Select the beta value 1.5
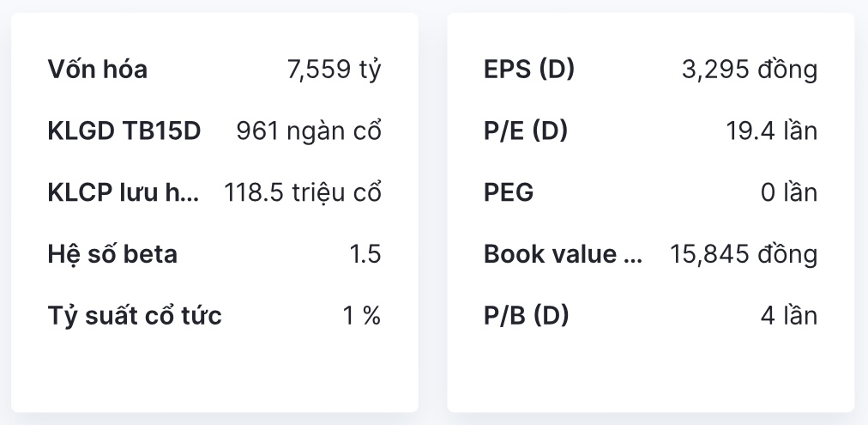The height and width of the screenshot is (425, 868). coord(365,254)
